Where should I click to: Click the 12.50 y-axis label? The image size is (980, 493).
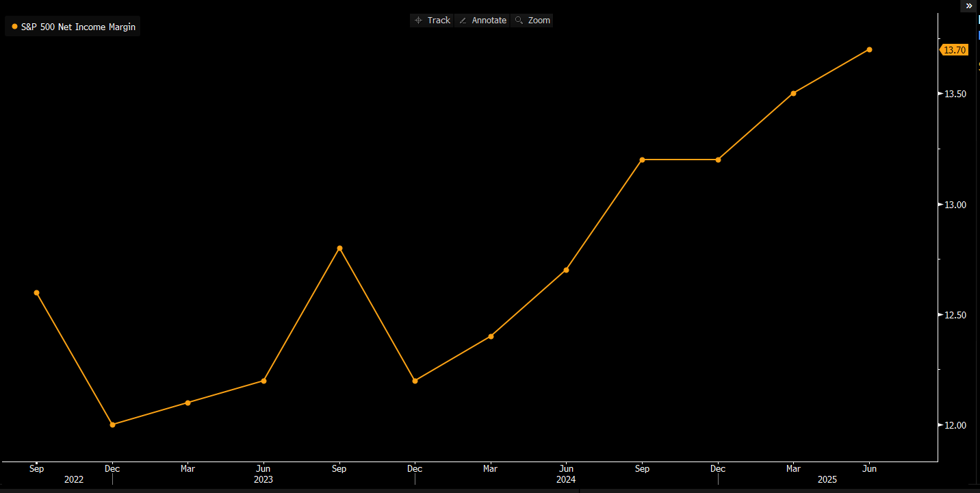[955, 315]
